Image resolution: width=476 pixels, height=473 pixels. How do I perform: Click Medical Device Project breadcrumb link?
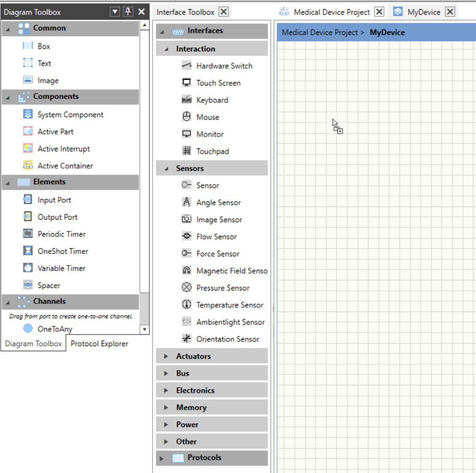point(320,32)
